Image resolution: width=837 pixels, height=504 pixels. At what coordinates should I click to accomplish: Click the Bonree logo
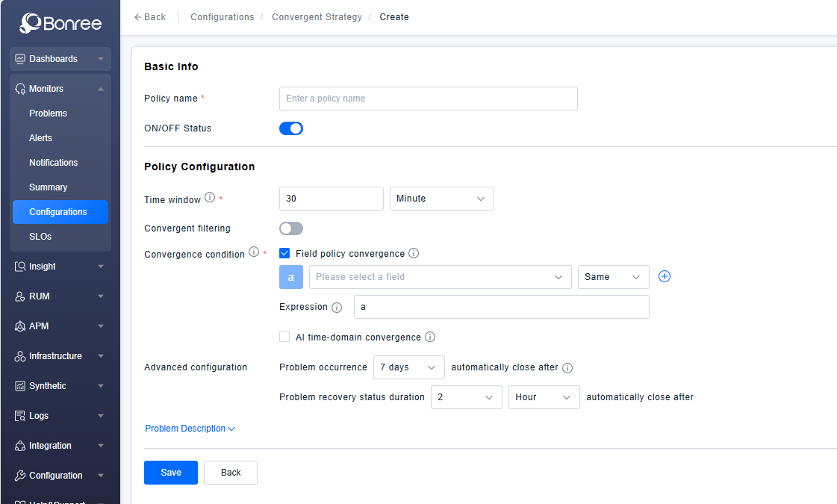[x=60, y=23]
